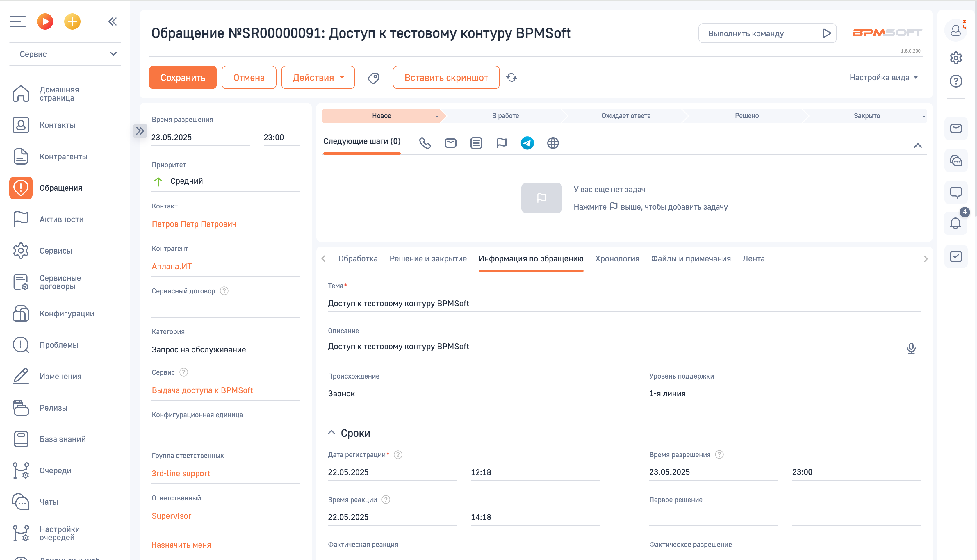The width and height of the screenshot is (977, 560).
Task: Show hint for Время реакции field
Action: click(386, 500)
